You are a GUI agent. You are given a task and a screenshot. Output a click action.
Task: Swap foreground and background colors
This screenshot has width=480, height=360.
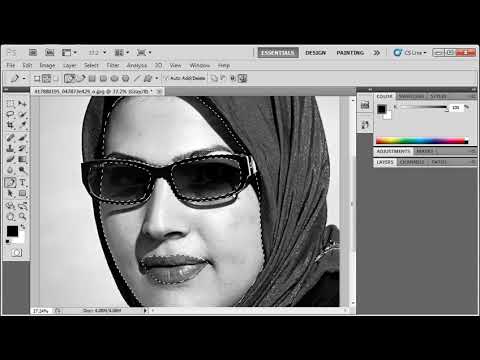click(23, 227)
